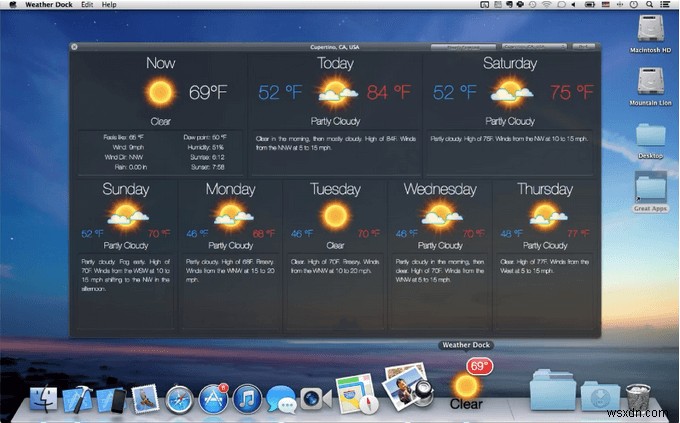Click the Wind Dir: NNW entry
The width and height of the screenshot is (680, 423).
(x=124, y=157)
